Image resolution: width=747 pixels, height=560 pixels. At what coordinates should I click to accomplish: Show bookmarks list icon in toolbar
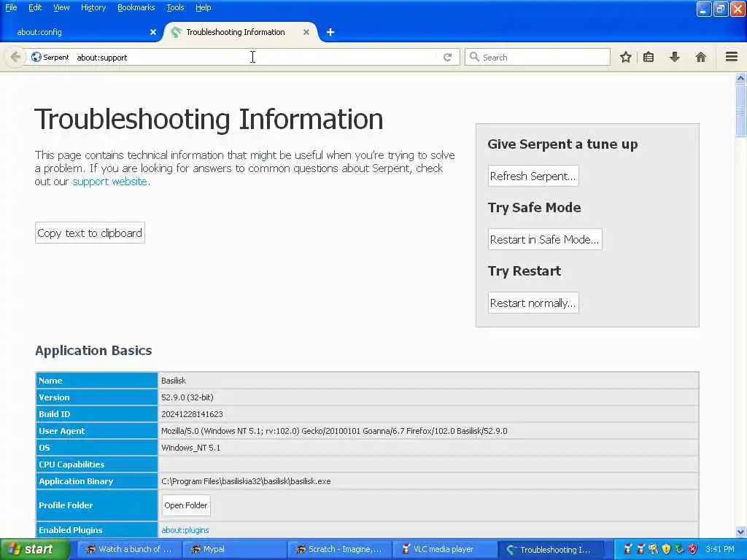click(649, 57)
